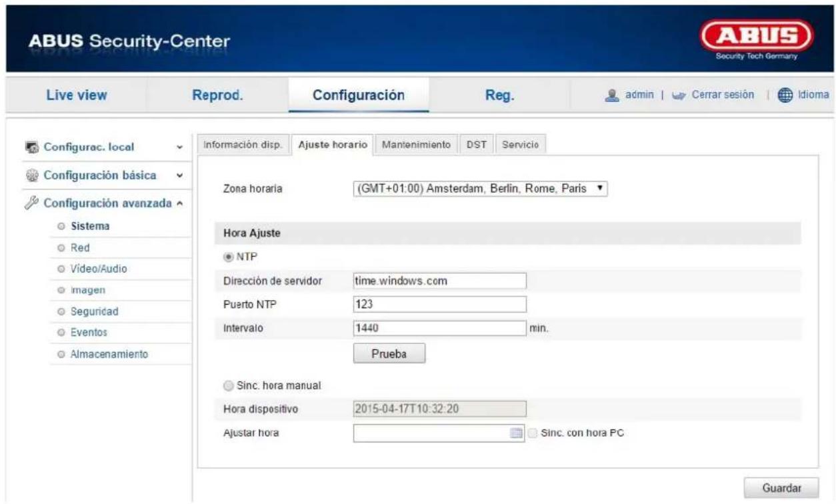The width and height of the screenshot is (836, 504).
Task: Click the Dirección de servidor input field
Action: (439, 281)
